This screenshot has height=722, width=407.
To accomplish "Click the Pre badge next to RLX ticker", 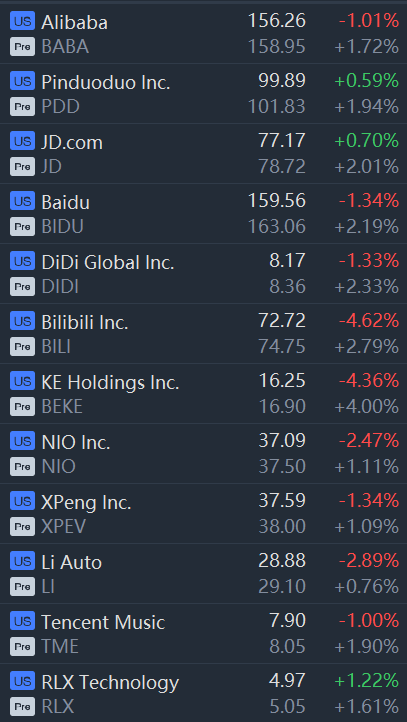I will [x=22, y=707].
